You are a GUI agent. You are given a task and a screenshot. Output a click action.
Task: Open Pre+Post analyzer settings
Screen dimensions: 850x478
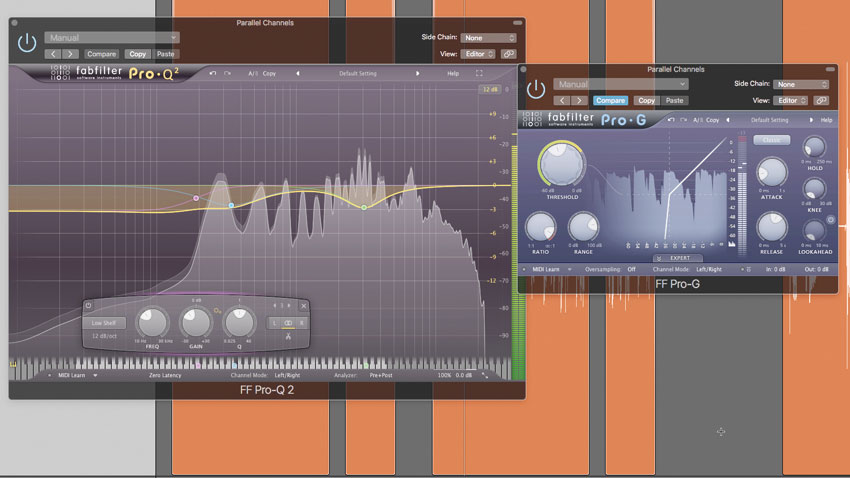pos(381,375)
